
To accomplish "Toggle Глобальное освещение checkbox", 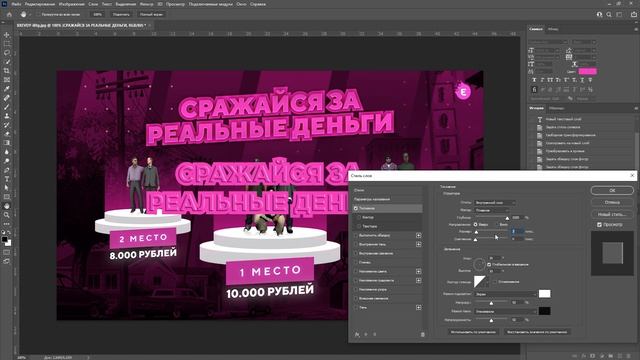I will (489, 264).
